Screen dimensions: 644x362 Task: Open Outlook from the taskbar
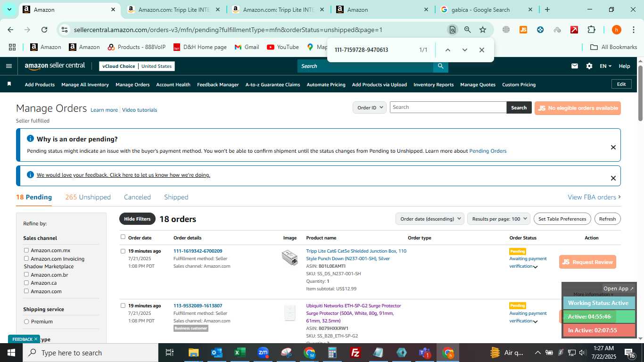click(x=217, y=353)
